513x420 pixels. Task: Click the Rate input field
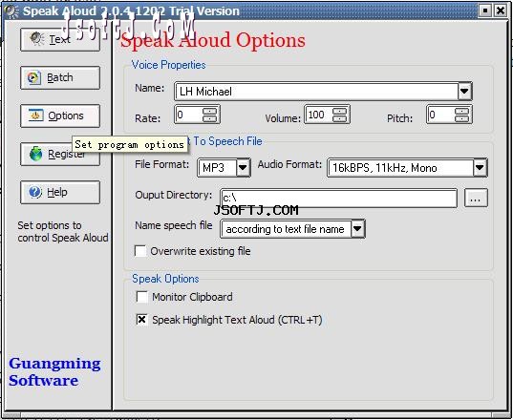pos(189,115)
